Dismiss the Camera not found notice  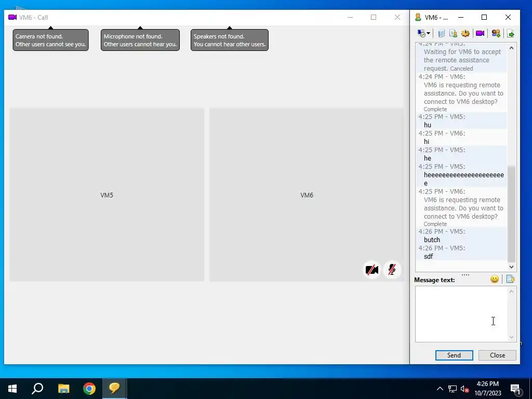pyautogui.click(x=50, y=40)
